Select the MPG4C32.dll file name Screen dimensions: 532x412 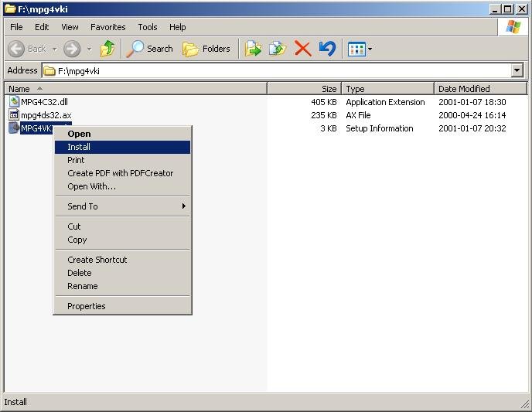pyautogui.click(x=44, y=102)
